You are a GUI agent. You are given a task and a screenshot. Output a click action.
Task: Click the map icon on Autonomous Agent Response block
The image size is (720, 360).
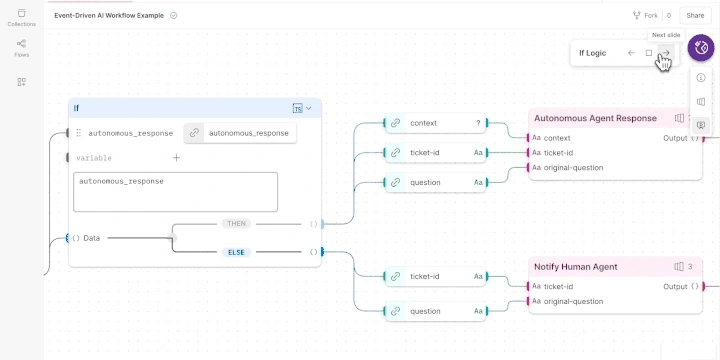(x=679, y=118)
